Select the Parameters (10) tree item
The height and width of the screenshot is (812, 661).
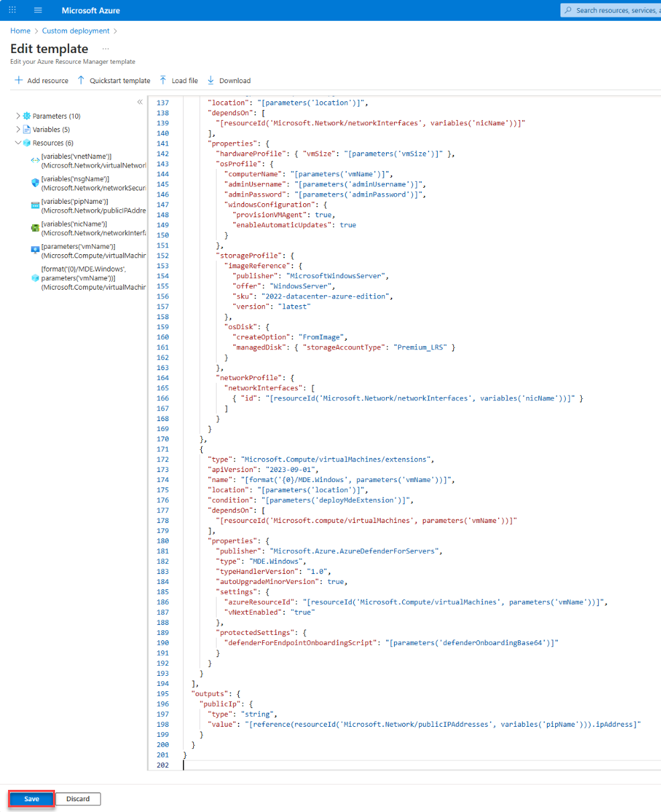pyautogui.click(x=56, y=116)
